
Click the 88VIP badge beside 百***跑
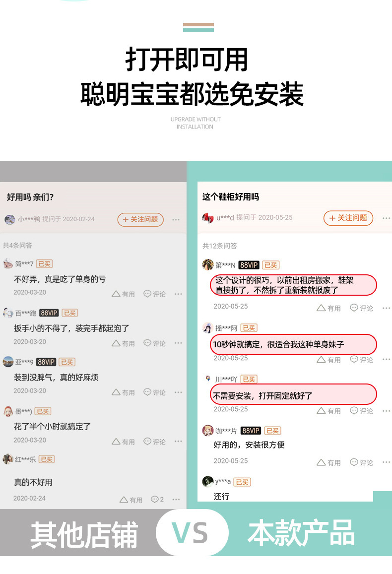pyautogui.click(x=49, y=313)
